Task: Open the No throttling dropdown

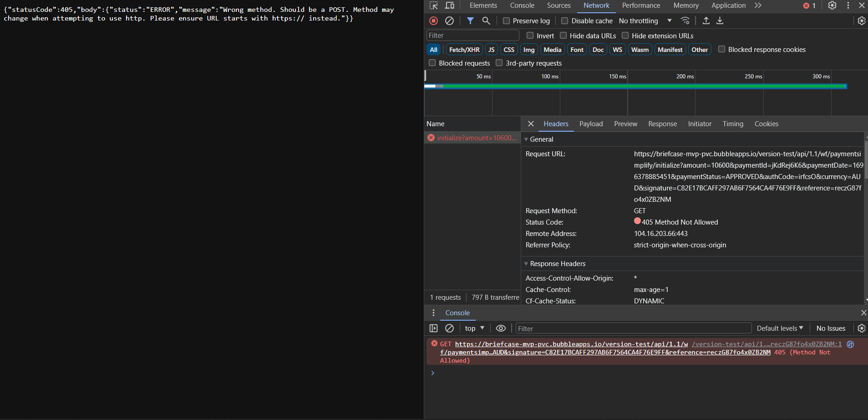Action: [645, 20]
